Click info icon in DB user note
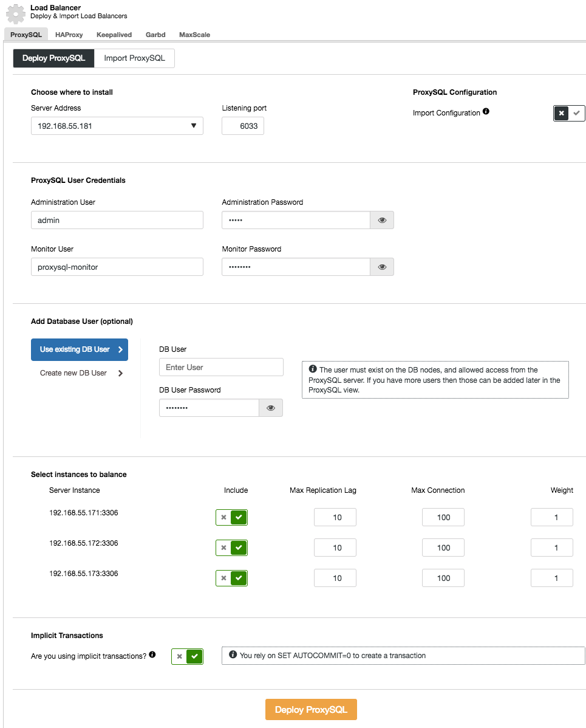The height and width of the screenshot is (728, 586). coord(313,369)
